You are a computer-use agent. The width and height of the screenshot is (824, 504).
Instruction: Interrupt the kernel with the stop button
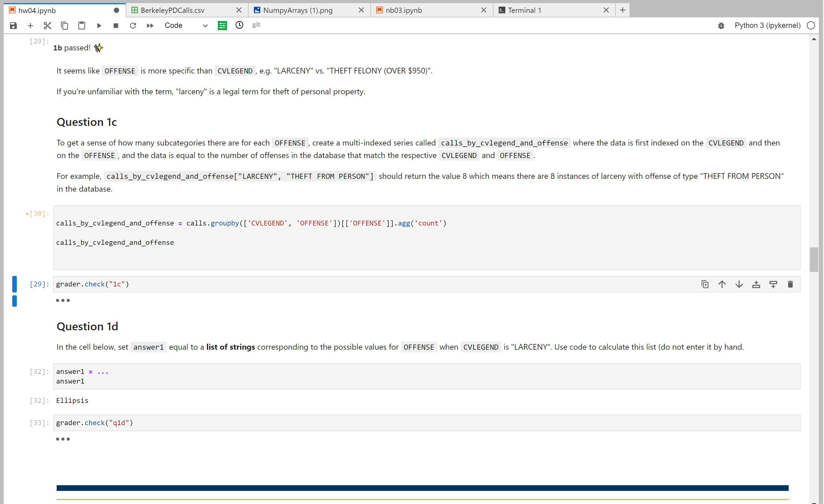116,25
